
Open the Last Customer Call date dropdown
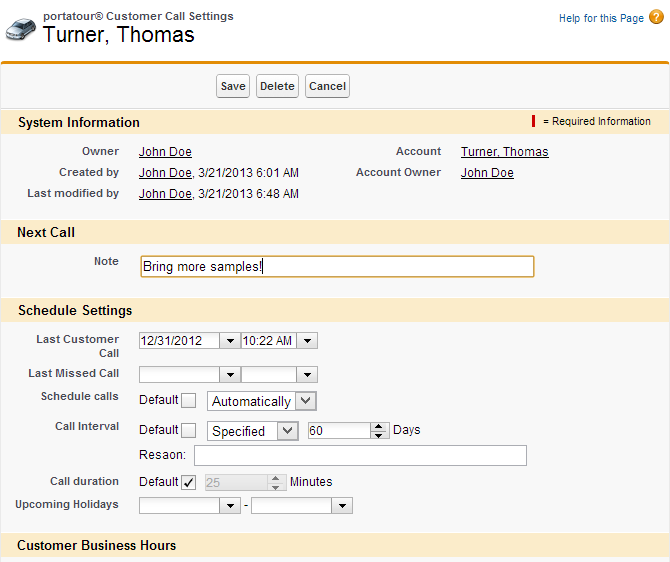(x=230, y=341)
